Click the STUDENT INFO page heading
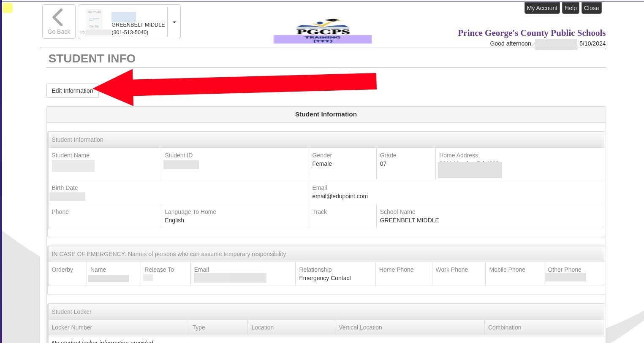Image resolution: width=644 pixels, height=343 pixels. [x=92, y=59]
